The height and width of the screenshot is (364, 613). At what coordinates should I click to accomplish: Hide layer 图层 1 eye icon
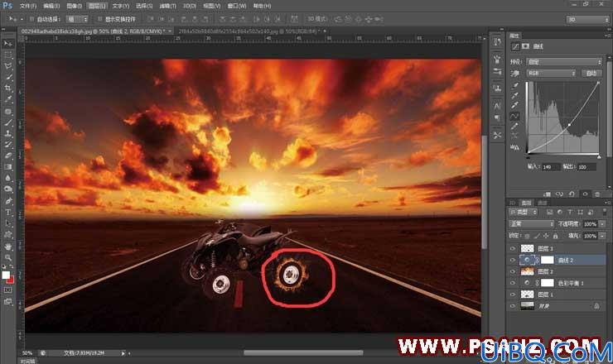click(x=513, y=295)
